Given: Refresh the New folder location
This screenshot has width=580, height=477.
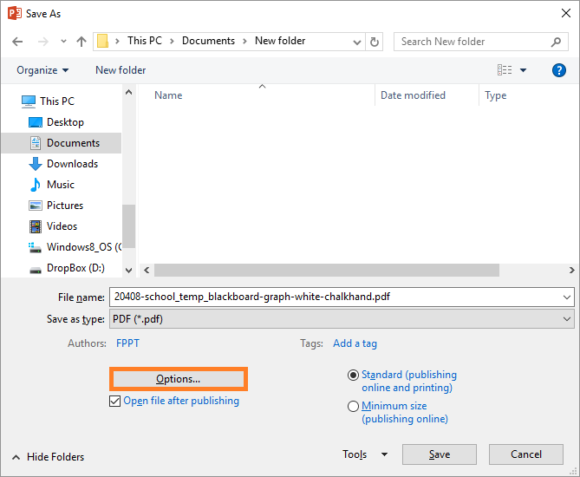Looking at the screenshot, I should 374,42.
